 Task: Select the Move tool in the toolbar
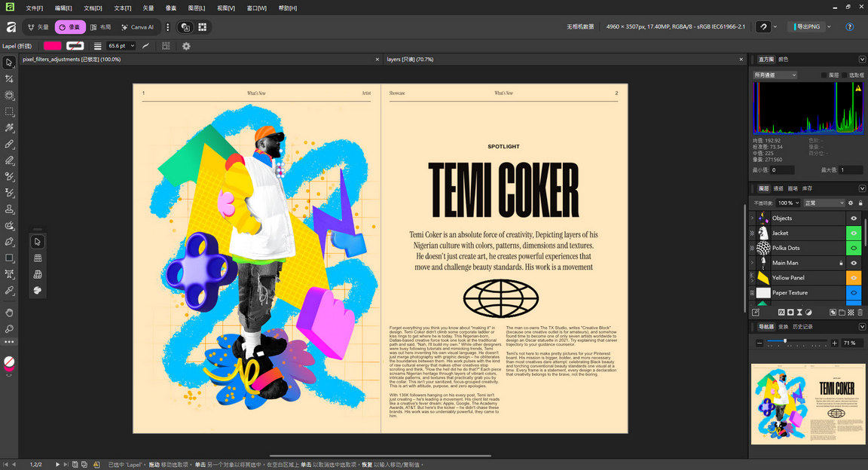click(9, 62)
